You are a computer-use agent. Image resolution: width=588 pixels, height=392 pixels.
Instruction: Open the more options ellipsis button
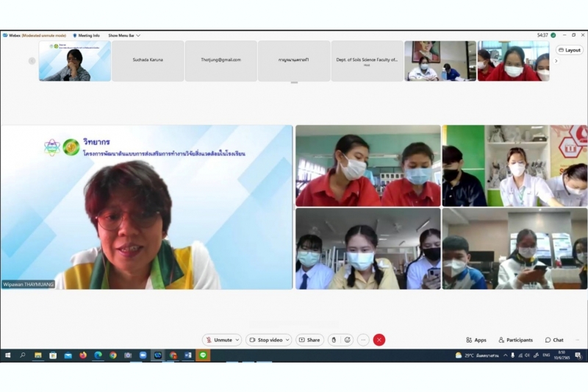pyautogui.click(x=362, y=340)
